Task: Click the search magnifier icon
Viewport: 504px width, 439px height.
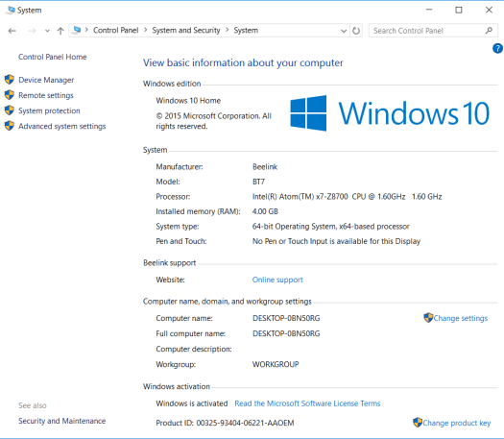Action: pos(489,31)
